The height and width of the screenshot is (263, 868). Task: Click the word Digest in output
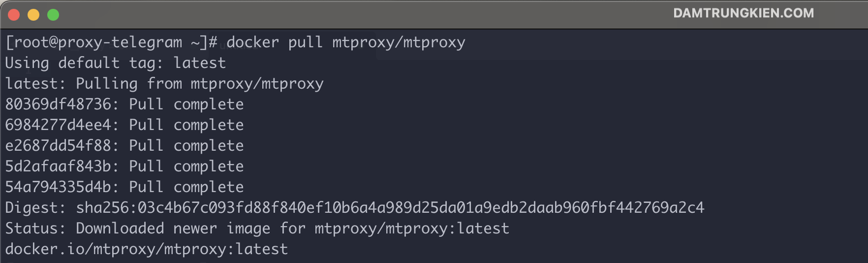31,208
